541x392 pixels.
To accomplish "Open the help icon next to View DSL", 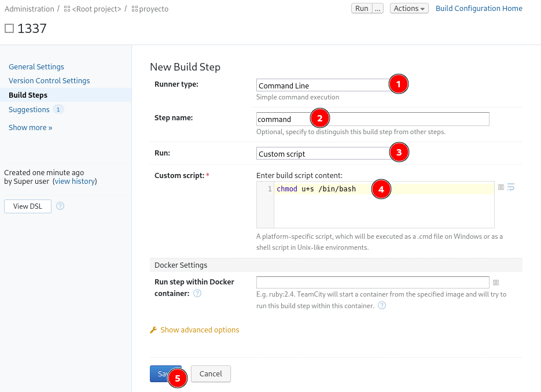I will (x=60, y=206).
